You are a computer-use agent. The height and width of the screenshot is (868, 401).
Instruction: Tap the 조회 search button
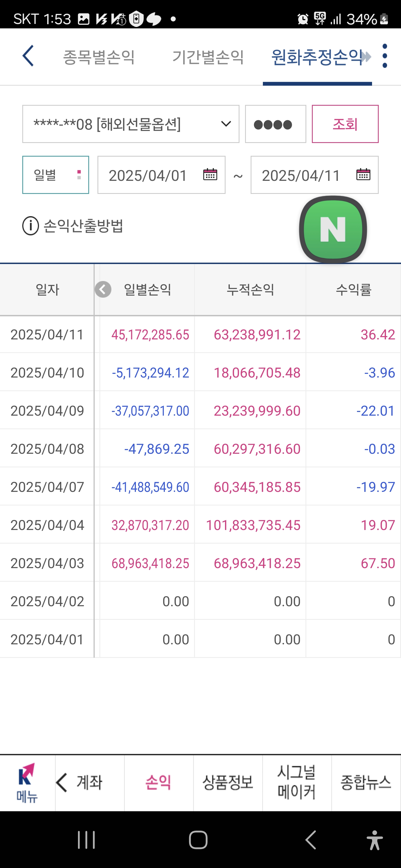point(345,124)
